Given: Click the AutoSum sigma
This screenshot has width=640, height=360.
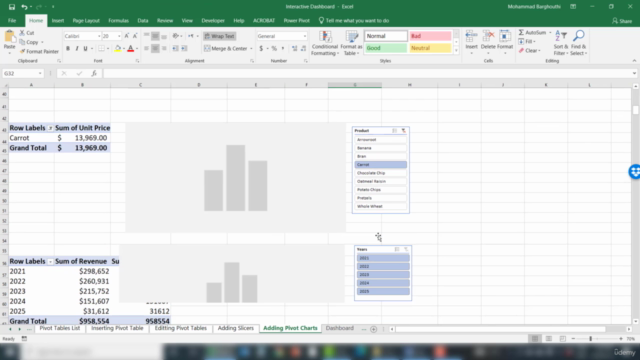Looking at the screenshot, I should 521,33.
